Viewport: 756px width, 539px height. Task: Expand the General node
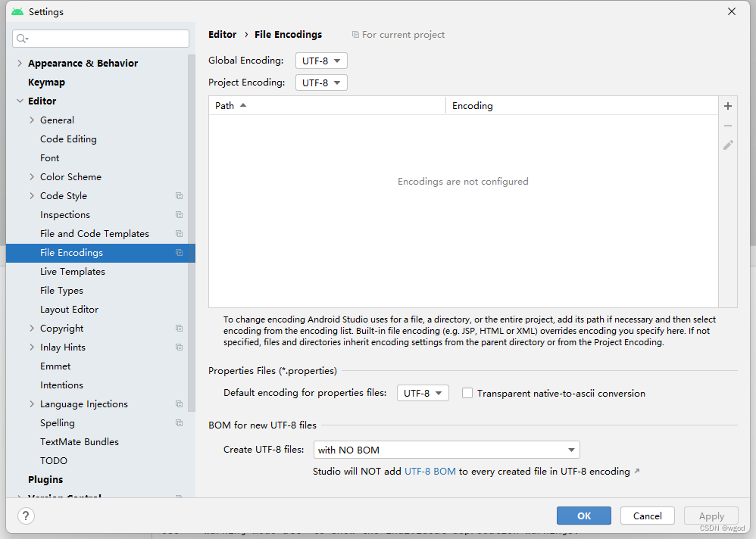pyautogui.click(x=32, y=120)
